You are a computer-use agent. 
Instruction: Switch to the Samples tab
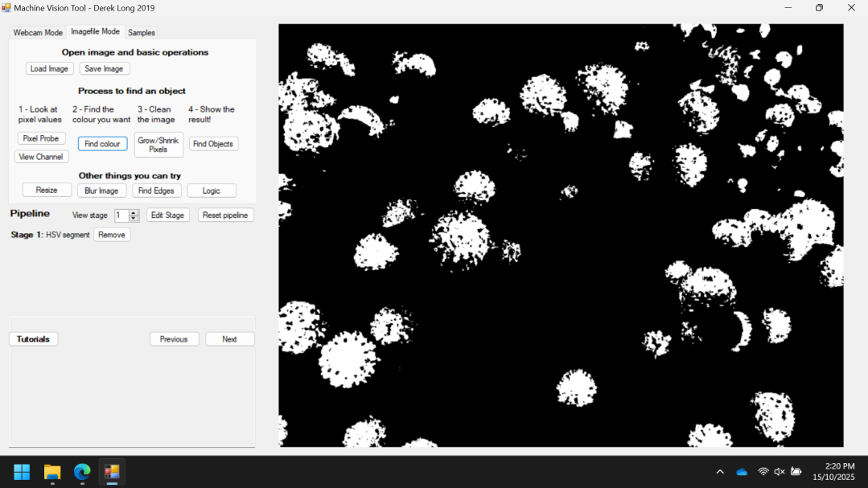[x=142, y=33]
